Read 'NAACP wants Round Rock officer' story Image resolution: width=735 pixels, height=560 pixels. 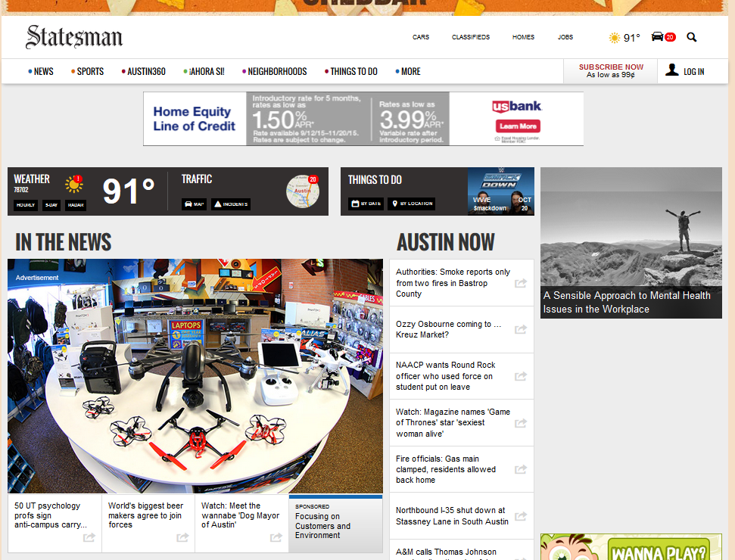(445, 376)
